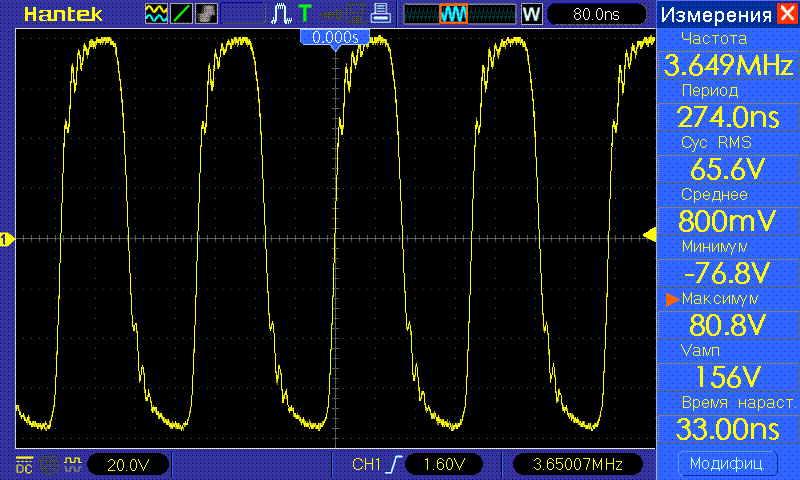Viewport: 800px width, 480px height.
Task: Click the 20.0V vertical scale field
Action: click(127, 464)
